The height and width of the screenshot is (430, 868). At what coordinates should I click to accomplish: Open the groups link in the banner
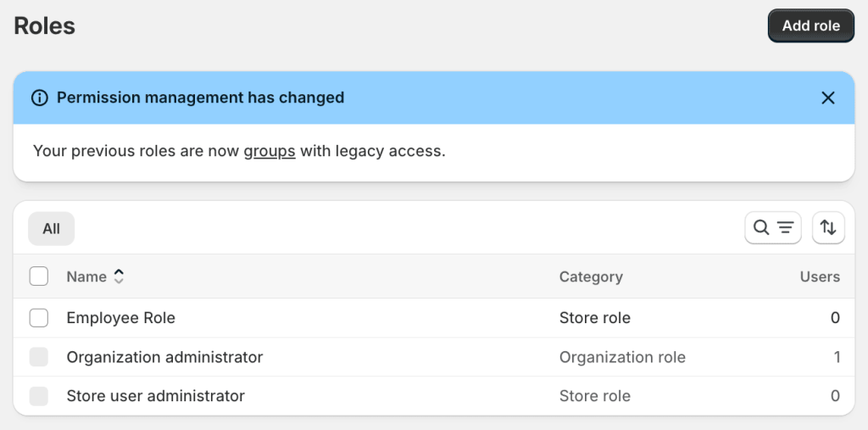269,151
